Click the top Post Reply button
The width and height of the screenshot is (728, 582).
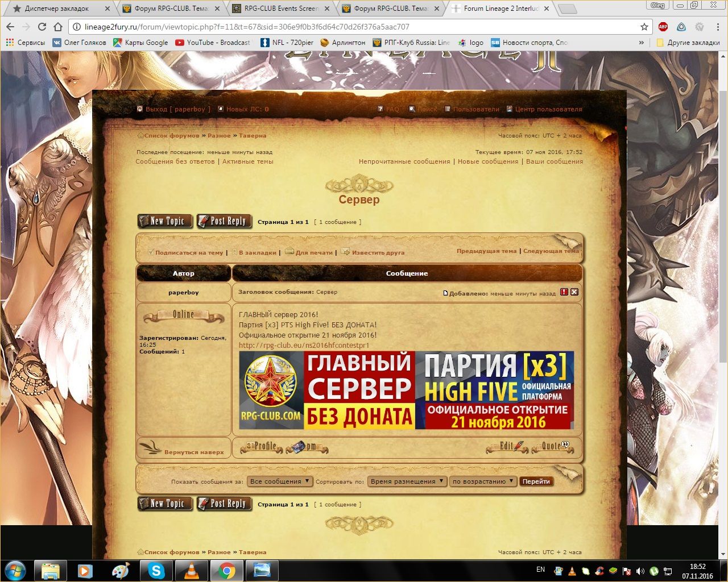coord(224,221)
